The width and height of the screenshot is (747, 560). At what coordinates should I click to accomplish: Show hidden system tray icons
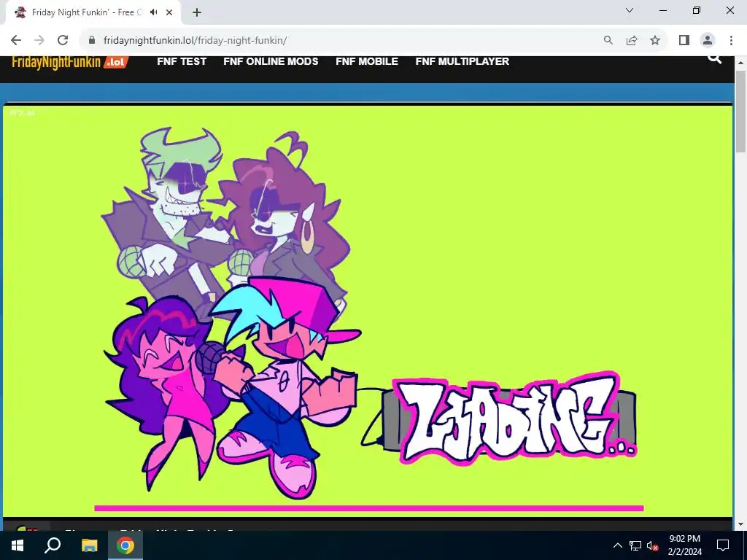pyautogui.click(x=617, y=545)
